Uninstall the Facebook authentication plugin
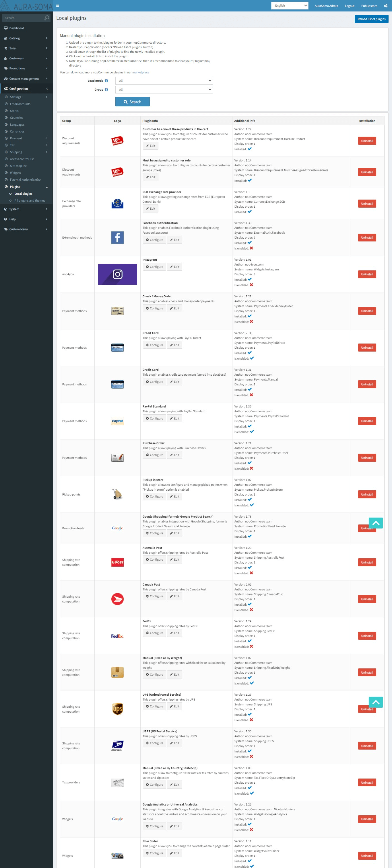This screenshot has height=868, width=392. (367, 237)
